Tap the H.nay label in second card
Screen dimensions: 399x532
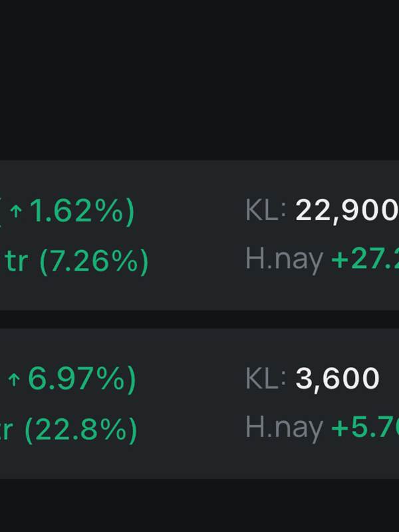pos(284,428)
